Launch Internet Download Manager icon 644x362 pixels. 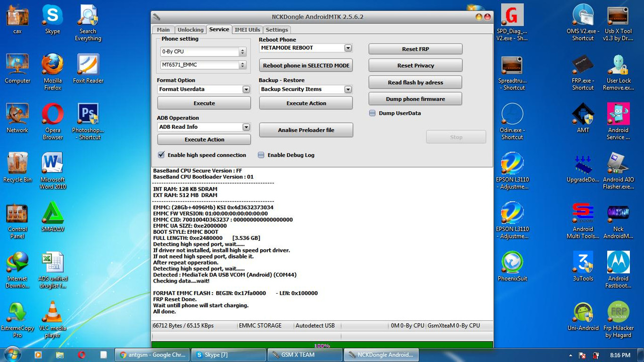(17, 269)
